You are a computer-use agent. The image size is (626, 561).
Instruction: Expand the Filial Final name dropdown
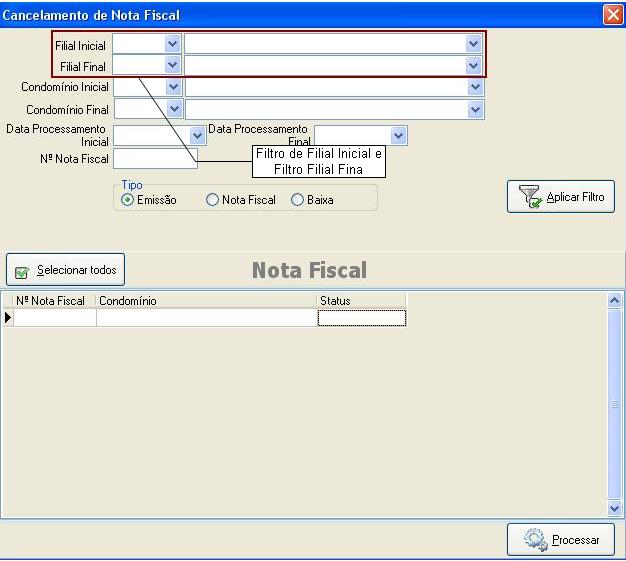[473, 65]
